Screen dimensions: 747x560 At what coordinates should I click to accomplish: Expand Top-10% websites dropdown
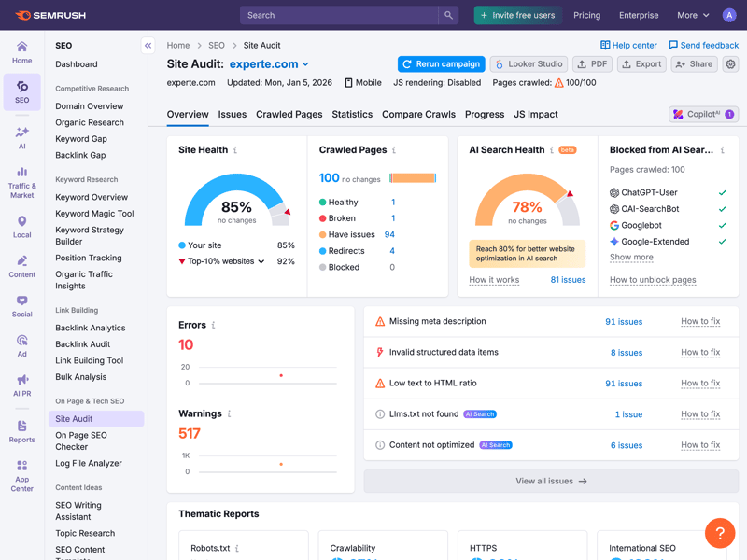click(261, 261)
